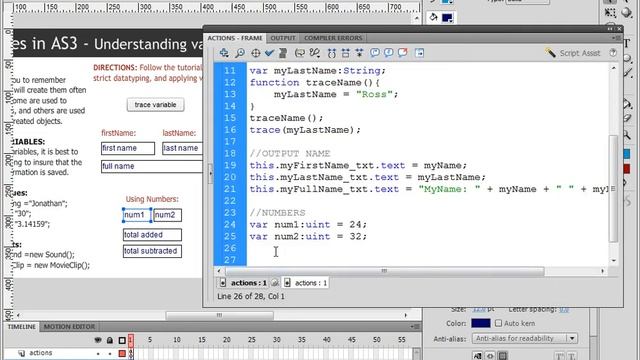Viewport: 640px width, 360px height.
Task: Collapse the Actions panel to icons
Action: 610,29
